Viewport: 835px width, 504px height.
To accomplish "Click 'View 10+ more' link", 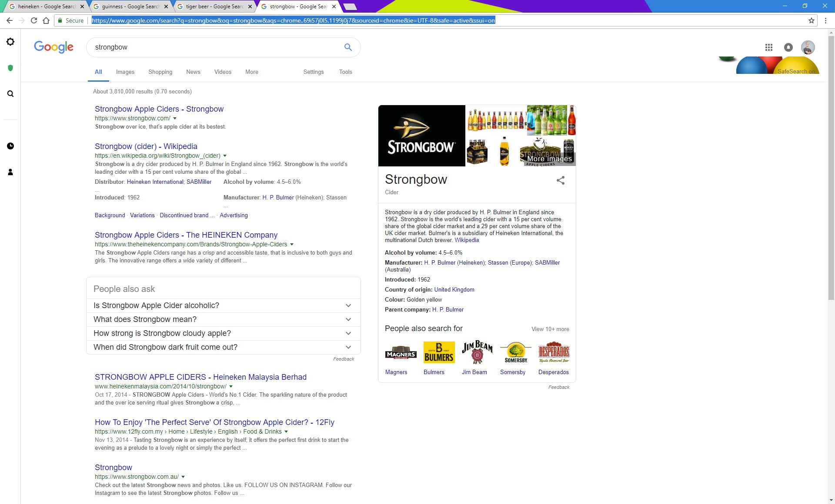I will click(550, 329).
